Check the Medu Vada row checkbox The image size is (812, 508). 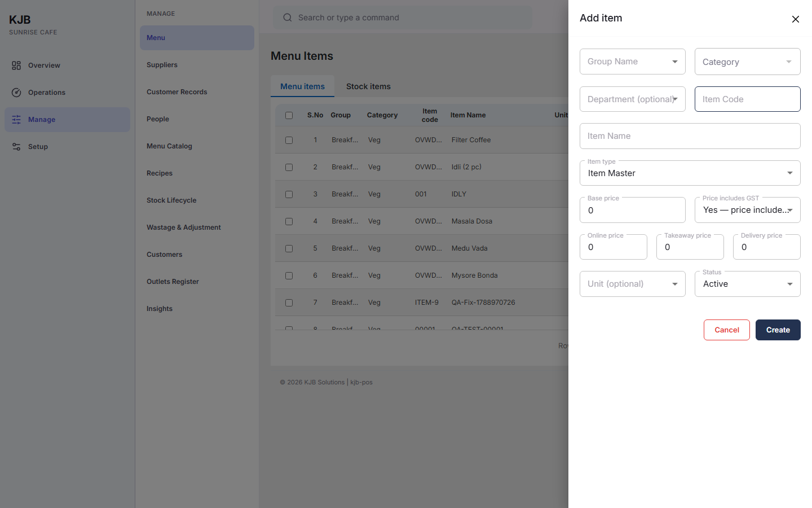pyautogui.click(x=289, y=248)
